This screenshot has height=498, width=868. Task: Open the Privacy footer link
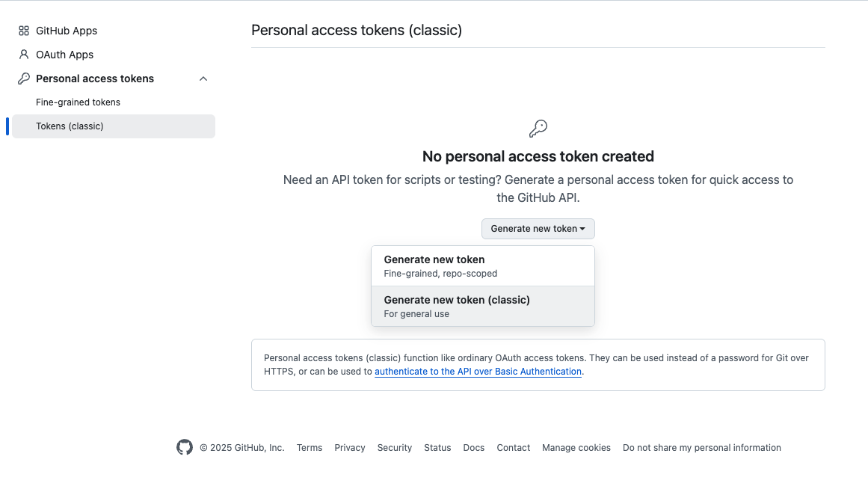(x=350, y=448)
